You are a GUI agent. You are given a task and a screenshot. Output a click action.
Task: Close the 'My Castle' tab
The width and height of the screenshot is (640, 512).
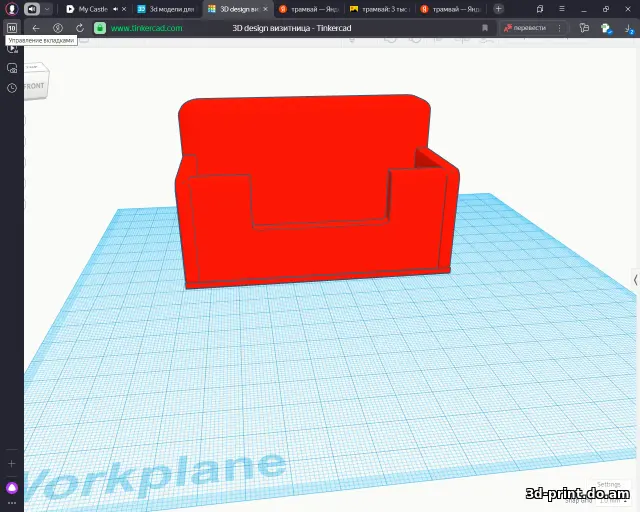click(124, 9)
